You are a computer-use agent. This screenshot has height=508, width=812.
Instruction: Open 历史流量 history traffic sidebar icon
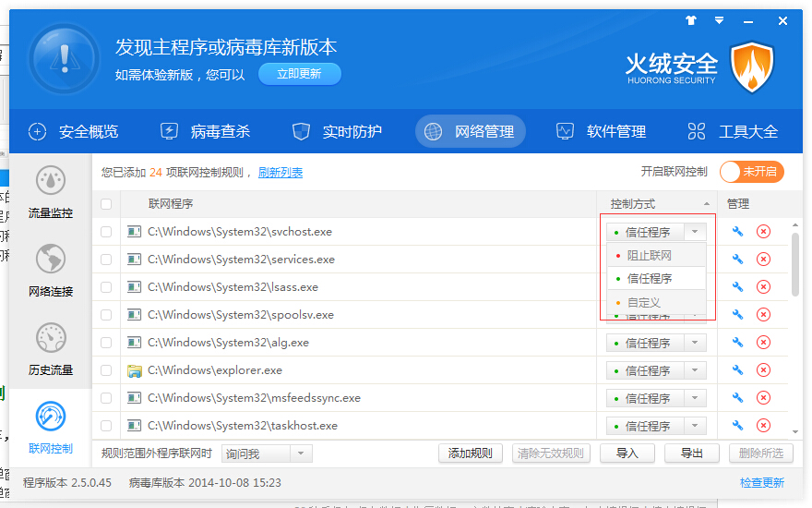[50, 348]
